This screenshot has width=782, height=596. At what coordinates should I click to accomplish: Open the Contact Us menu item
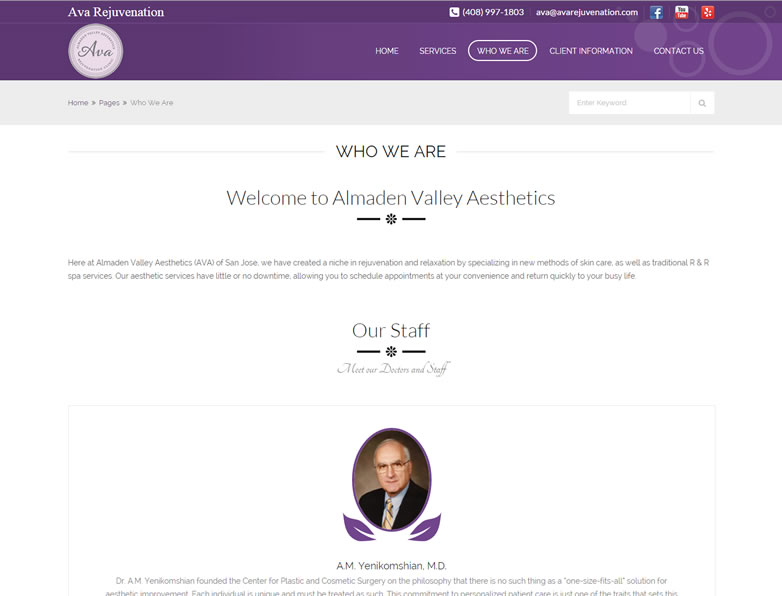pos(678,51)
